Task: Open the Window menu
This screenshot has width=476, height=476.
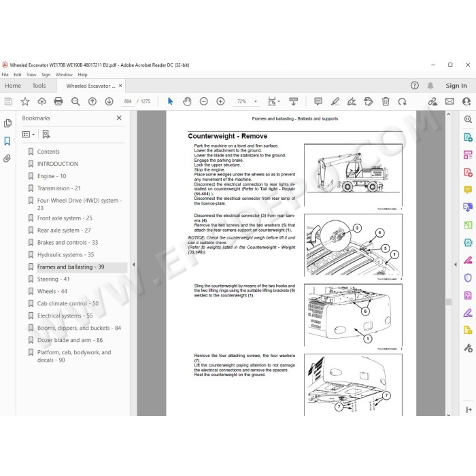Action: [x=64, y=75]
